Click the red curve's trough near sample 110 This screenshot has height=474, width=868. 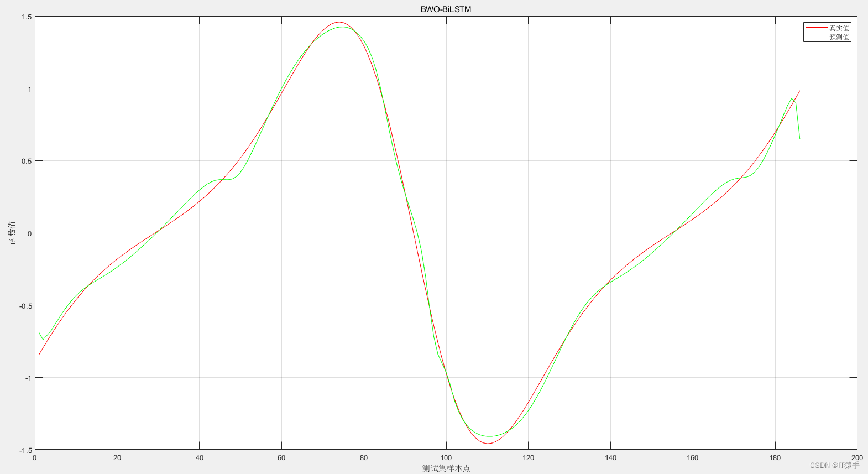click(x=488, y=443)
